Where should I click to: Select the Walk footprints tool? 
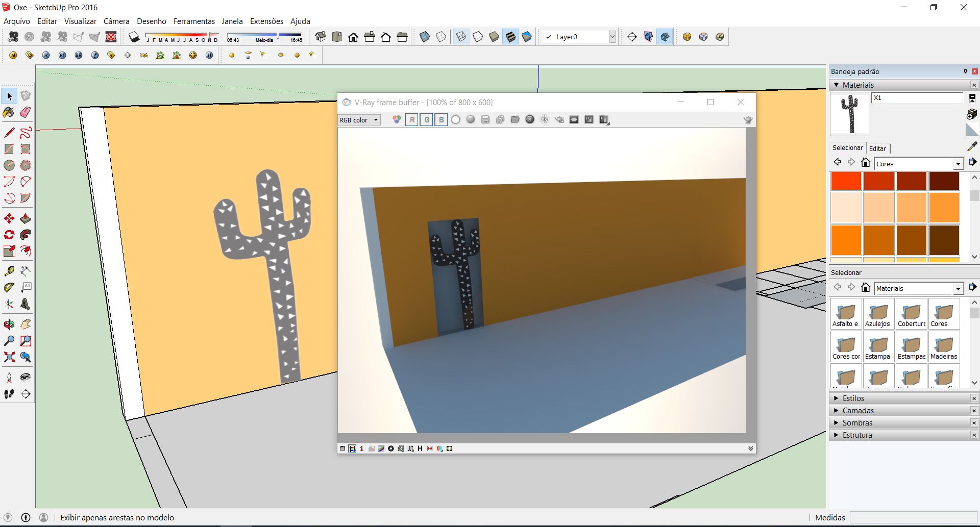(9, 394)
